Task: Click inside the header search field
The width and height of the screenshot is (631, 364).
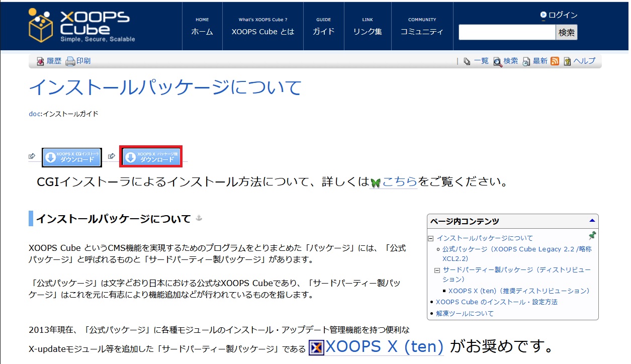Action: (507, 33)
